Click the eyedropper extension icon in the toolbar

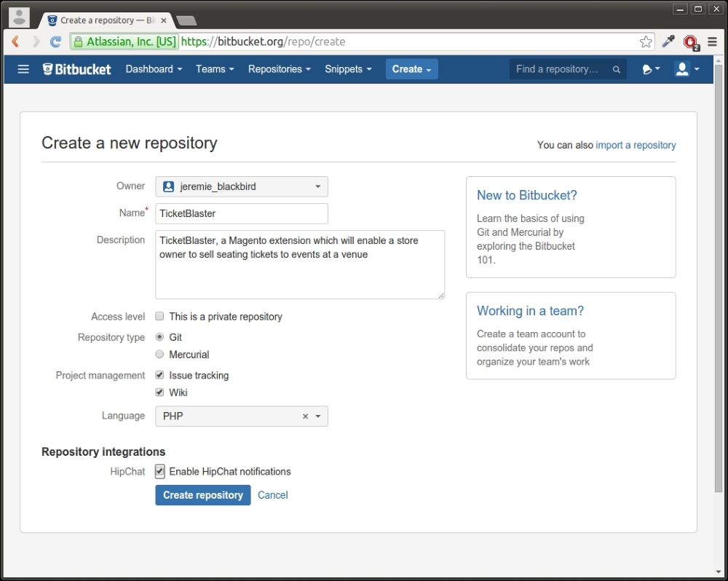point(668,42)
